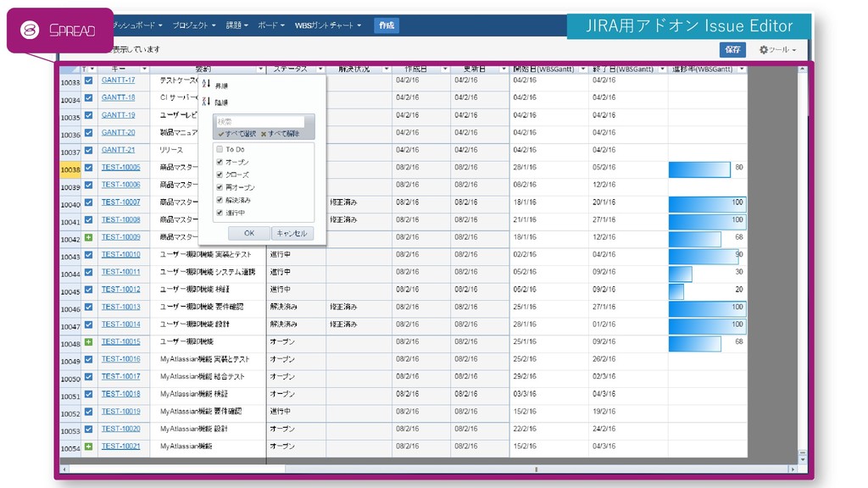This screenshot has height=488, width=868.
Task: Click the gear icon next to ツール
Action: point(764,50)
